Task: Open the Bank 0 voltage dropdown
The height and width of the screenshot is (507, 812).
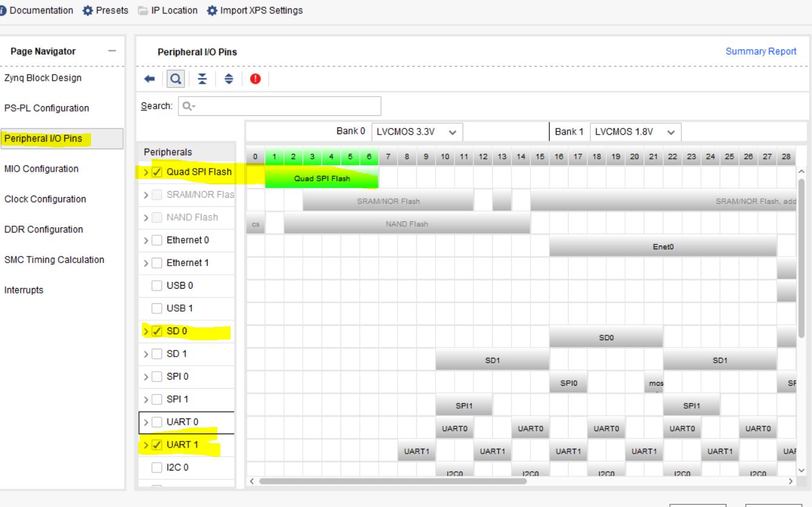Action: coord(417,132)
